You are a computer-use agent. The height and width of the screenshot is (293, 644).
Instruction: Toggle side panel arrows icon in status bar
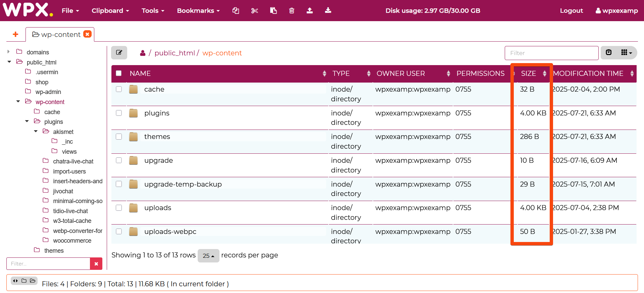pos(15,281)
